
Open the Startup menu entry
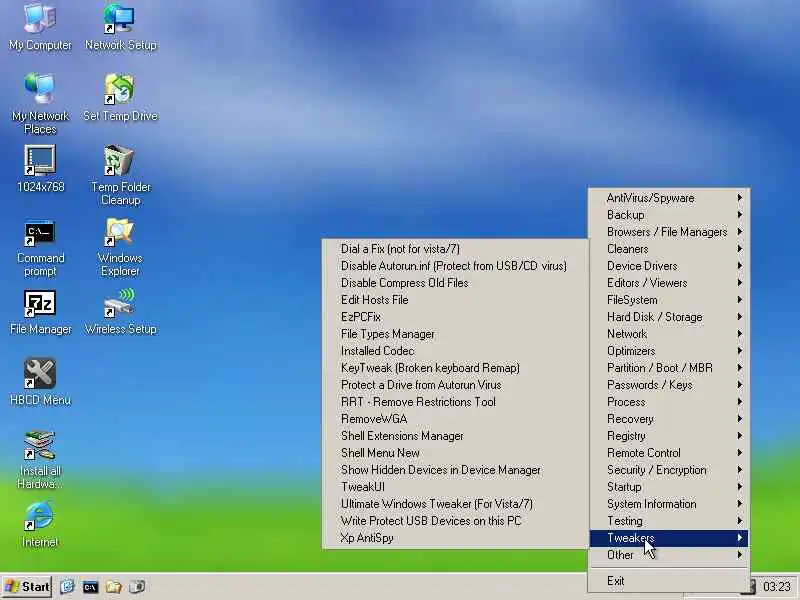click(x=669, y=487)
